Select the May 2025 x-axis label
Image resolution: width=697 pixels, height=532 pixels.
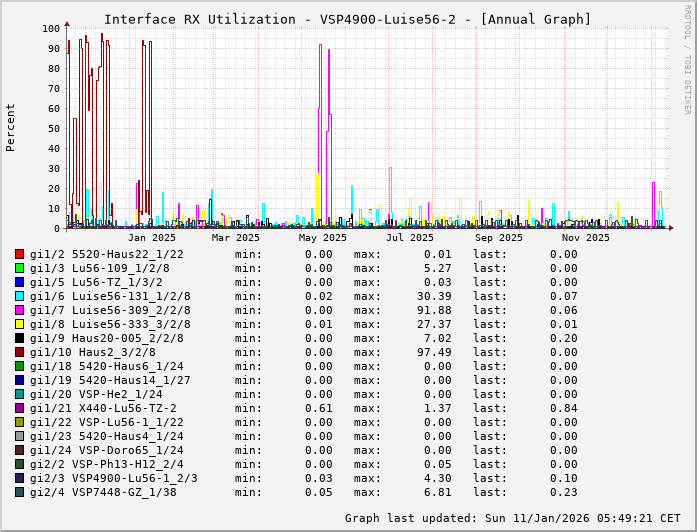pyautogui.click(x=322, y=238)
